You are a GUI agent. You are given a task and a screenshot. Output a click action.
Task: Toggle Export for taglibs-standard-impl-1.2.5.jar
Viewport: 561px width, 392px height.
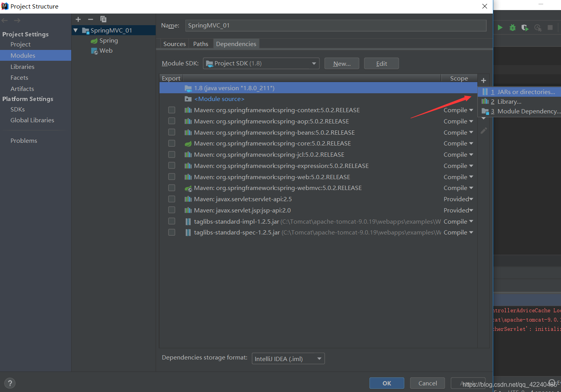[172, 221]
